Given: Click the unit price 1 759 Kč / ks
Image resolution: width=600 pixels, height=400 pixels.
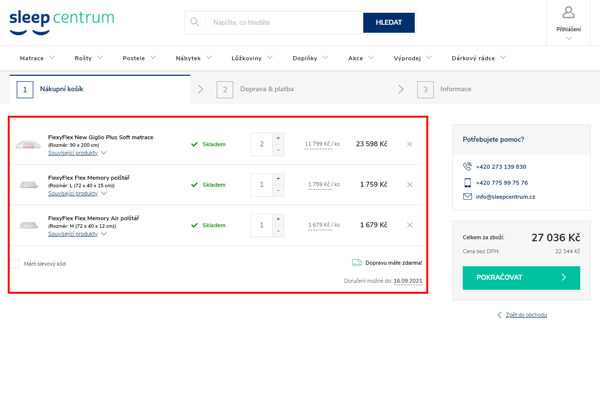Looking at the screenshot, I should coord(324,184).
